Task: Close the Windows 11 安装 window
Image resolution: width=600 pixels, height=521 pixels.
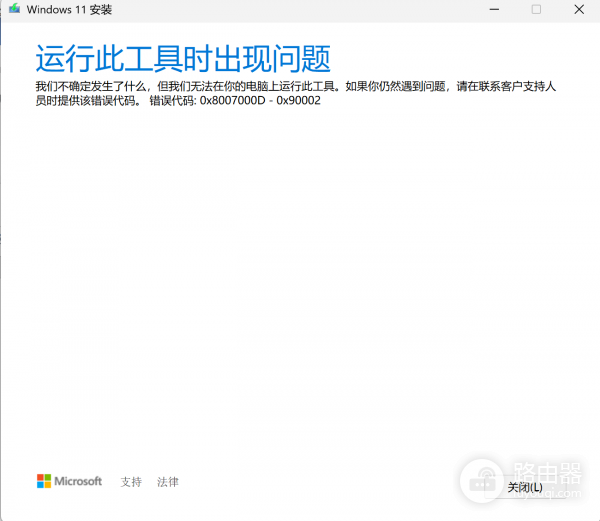Action: click(579, 9)
